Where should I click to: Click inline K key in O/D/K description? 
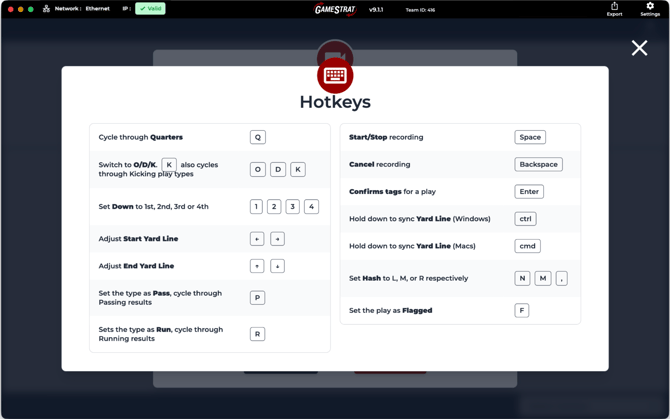[x=169, y=165]
